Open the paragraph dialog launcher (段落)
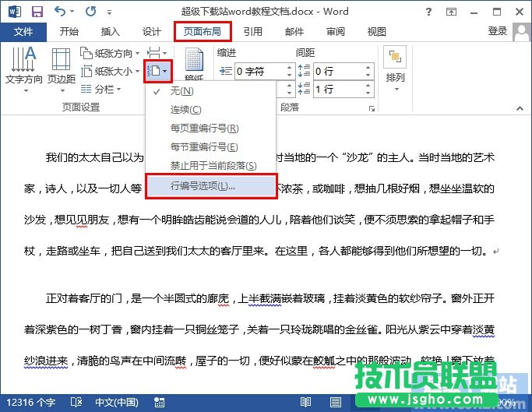This screenshot has height=412, width=532. coord(372,108)
